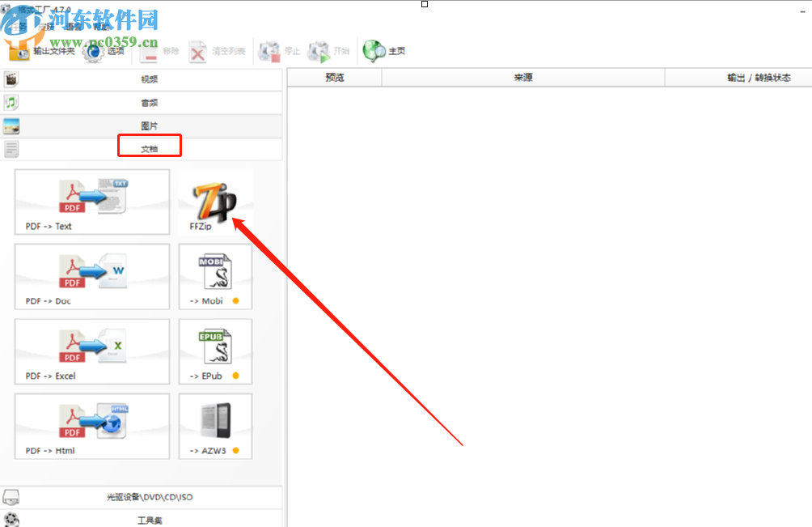Image resolution: width=812 pixels, height=527 pixels.
Task: Click the preview (预览) column header
Action: 335,77
